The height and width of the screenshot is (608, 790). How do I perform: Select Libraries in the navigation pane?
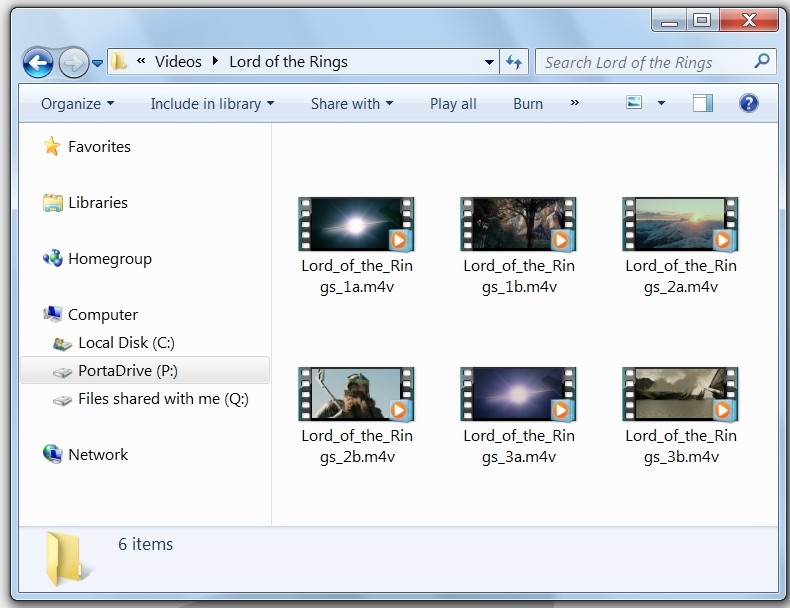(x=98, y=202)
